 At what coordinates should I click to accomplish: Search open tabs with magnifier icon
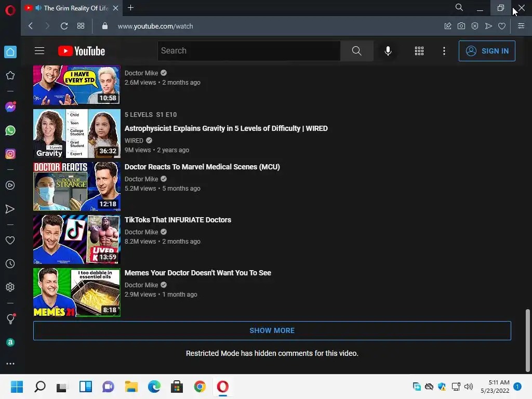[459, 7]
